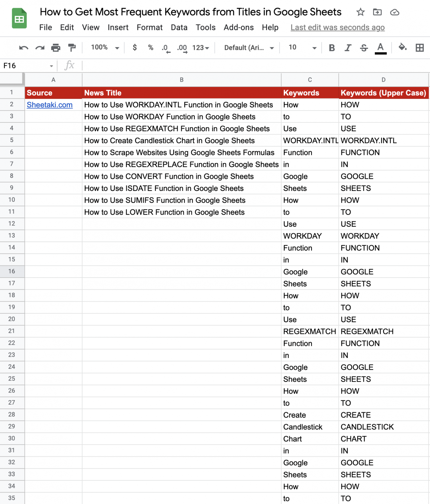Select the paint format roller icon
430x504 pixels.
72,48
